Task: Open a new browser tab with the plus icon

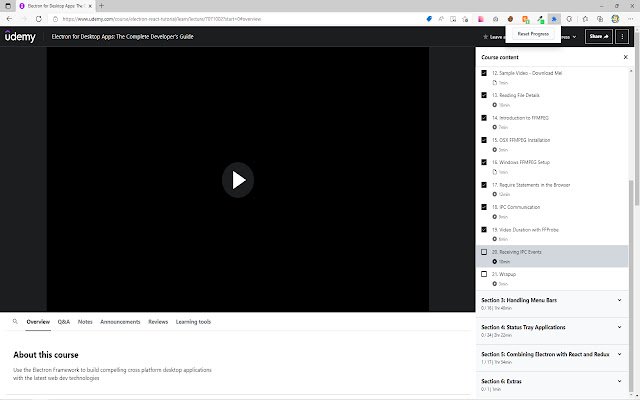Action: click(x=101, y=6)
